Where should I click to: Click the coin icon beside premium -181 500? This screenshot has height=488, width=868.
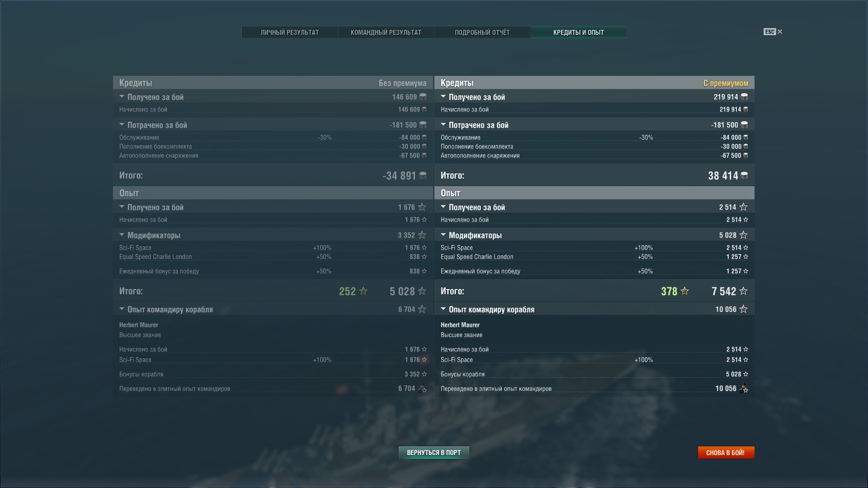744,125
